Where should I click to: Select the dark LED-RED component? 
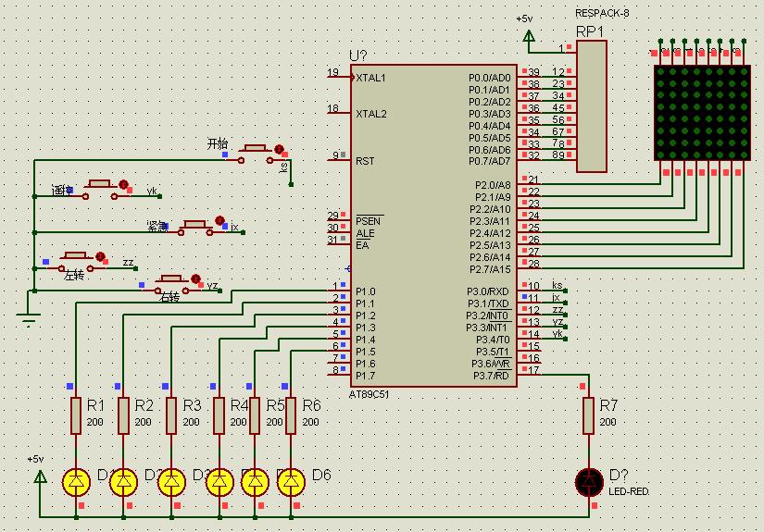[x=589, y=481]
